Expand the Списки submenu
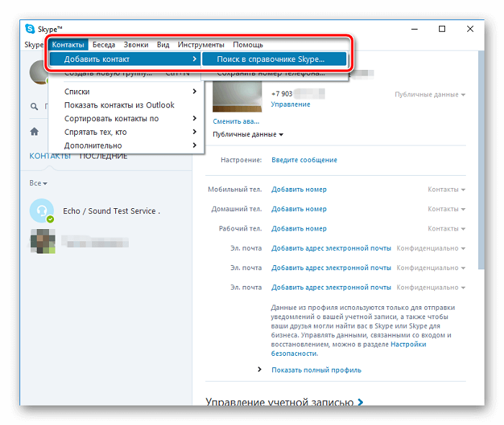Viewport: 504px width, 425px height. point(126,91)
